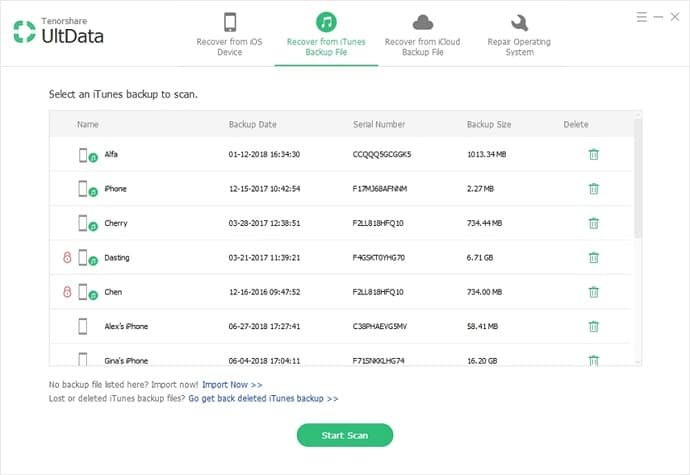Close the UltData window
Viewport: 690px width, 475px height.
[675, 17]
